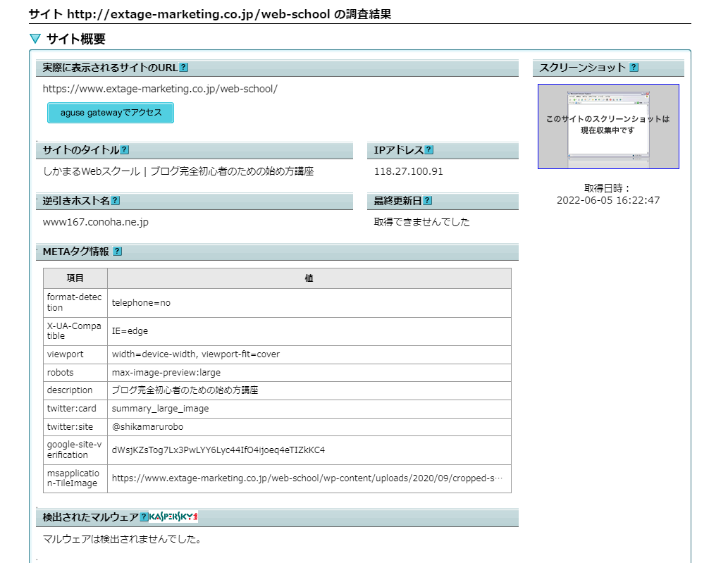The width and height of the screenshot is (728, 563).
Task: Open help icon next to 実際に表示されるサイトのURL
Action: pyautogui.click(x=184, y=68)
